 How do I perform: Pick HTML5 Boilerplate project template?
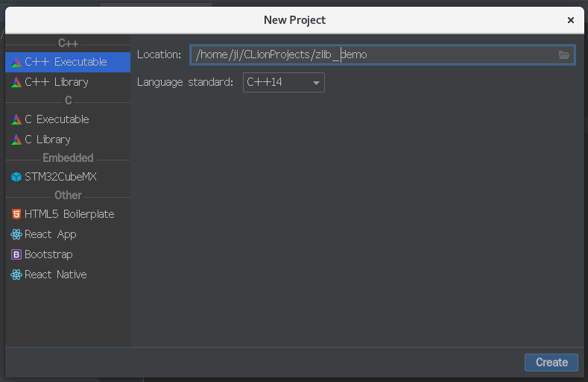click(x=69, y=214)
